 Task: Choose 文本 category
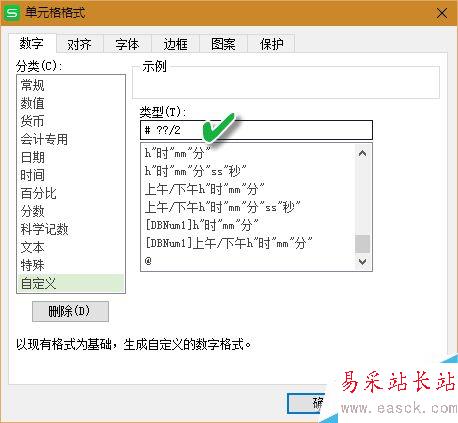click(x=71, y=247)
